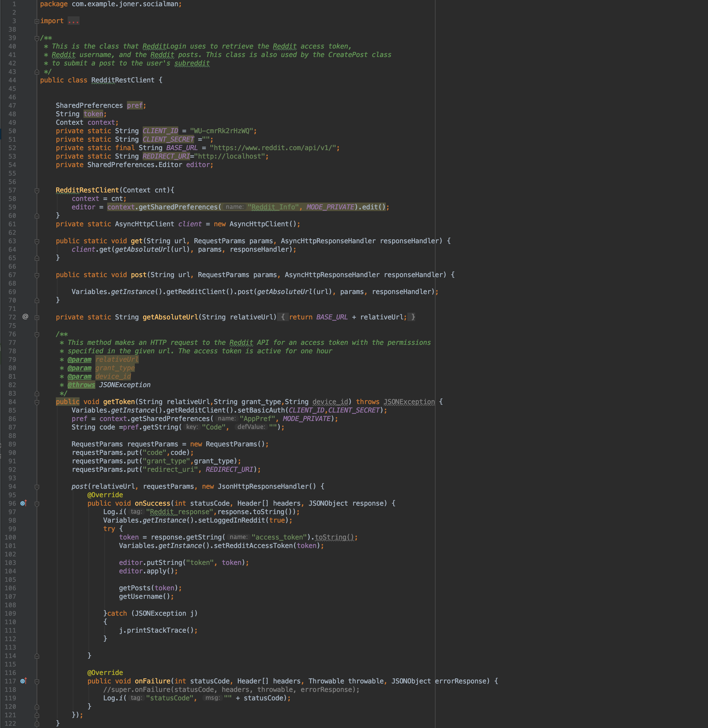Click the CLIENT_SECRET field declaration on line 51
Viewport: 708px width, 728px height.
point(168,139)
